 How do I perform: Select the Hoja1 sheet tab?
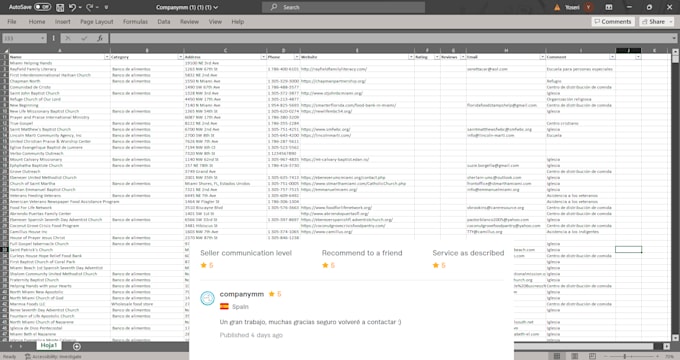(x=49, y=346)
